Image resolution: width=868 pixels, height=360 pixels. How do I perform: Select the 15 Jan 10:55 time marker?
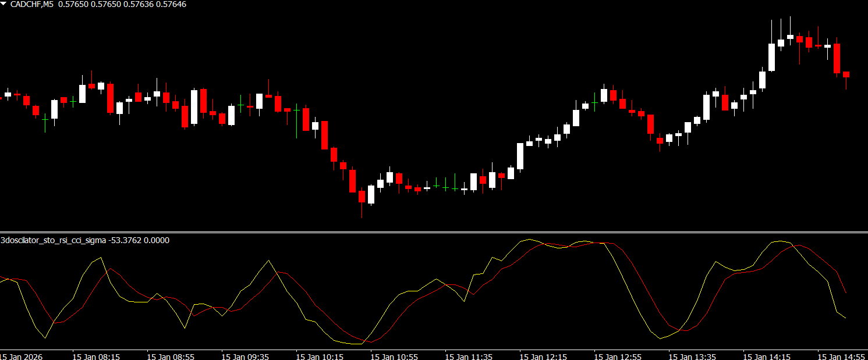tap(394, 355)
